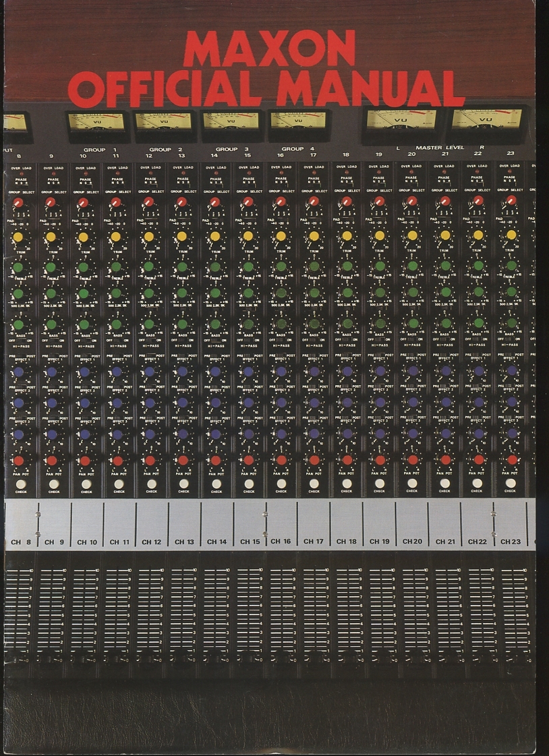Click the red Group Select knob on channel 20
The height and width of the screenshot is (756, 549).
pos(411,200)
